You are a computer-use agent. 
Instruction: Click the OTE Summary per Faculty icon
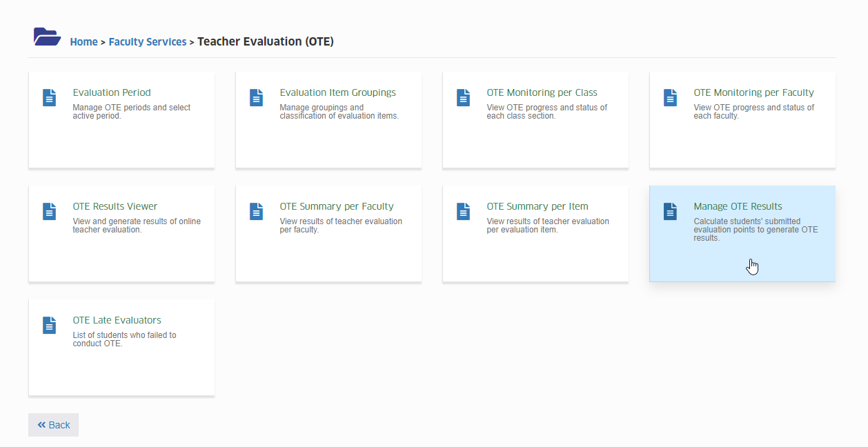[x=257, y=211]
